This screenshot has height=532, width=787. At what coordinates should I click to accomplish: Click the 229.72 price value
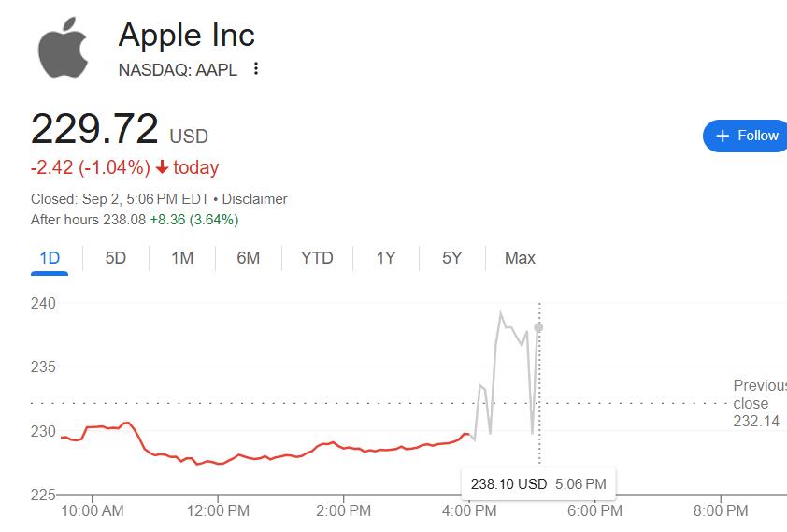click(x=94, y=129)
